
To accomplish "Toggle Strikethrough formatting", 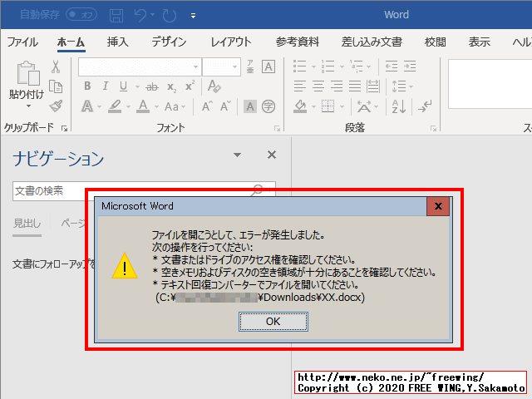I will (x=152, y=86).
